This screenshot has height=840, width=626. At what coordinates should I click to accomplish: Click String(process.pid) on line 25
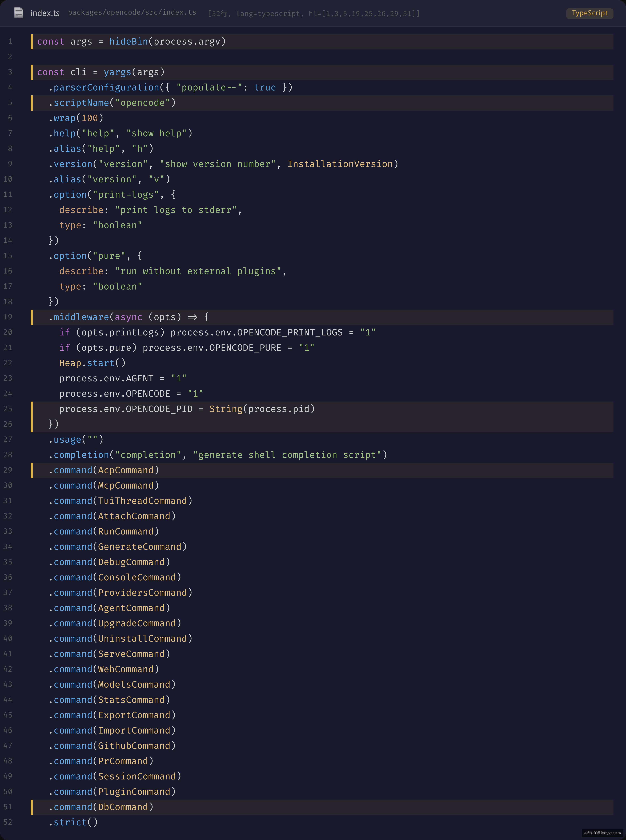[x=262, y=409]
